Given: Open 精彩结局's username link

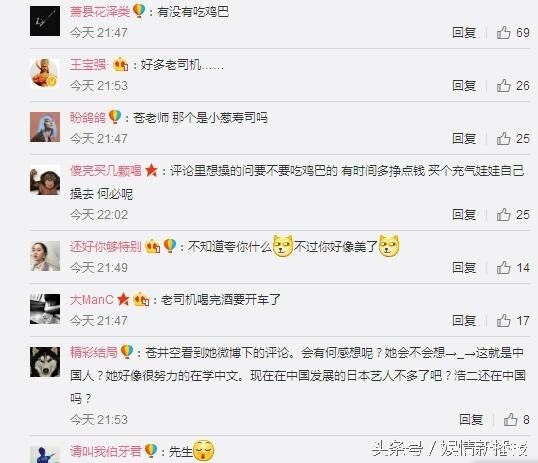Looking at the screenshot, I should [x=94, y=352].
